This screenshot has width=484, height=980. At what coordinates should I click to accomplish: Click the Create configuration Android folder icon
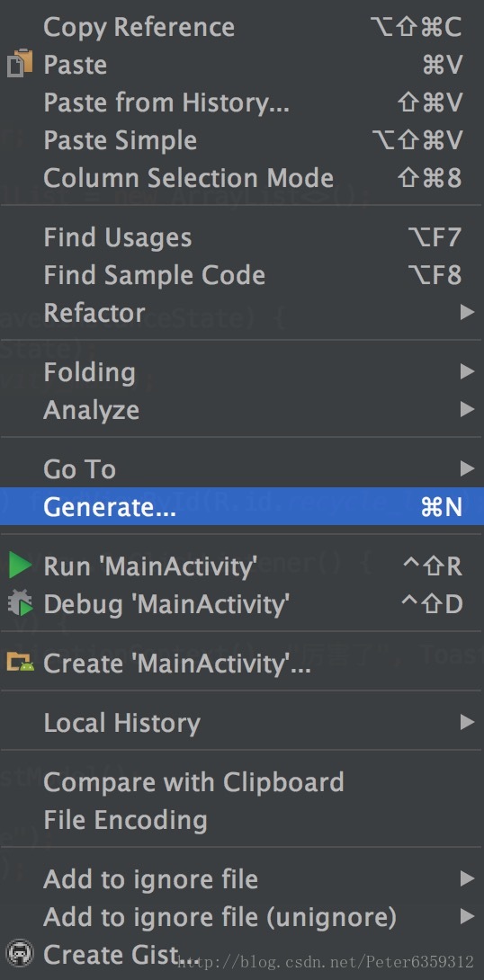pos(20,663)
